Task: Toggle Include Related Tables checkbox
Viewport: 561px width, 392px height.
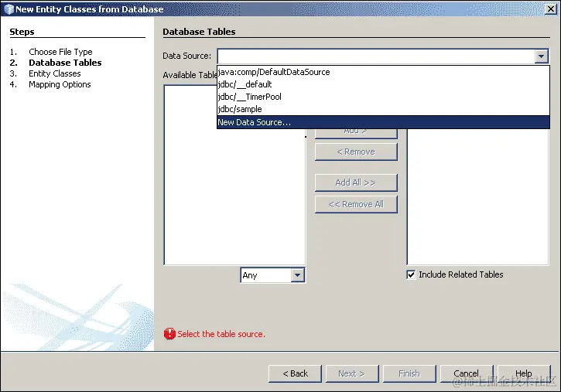Action: point(411,274)
